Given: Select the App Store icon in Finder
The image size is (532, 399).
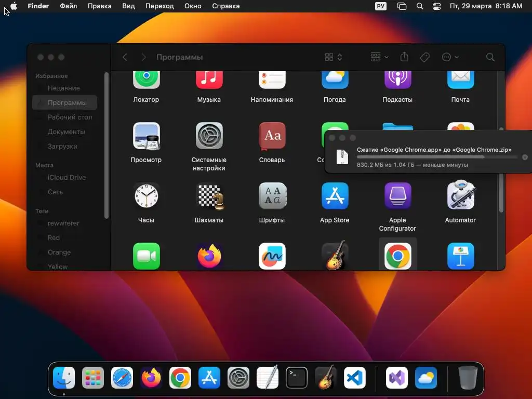Looking at the screenshot, I should coord(335,196).
